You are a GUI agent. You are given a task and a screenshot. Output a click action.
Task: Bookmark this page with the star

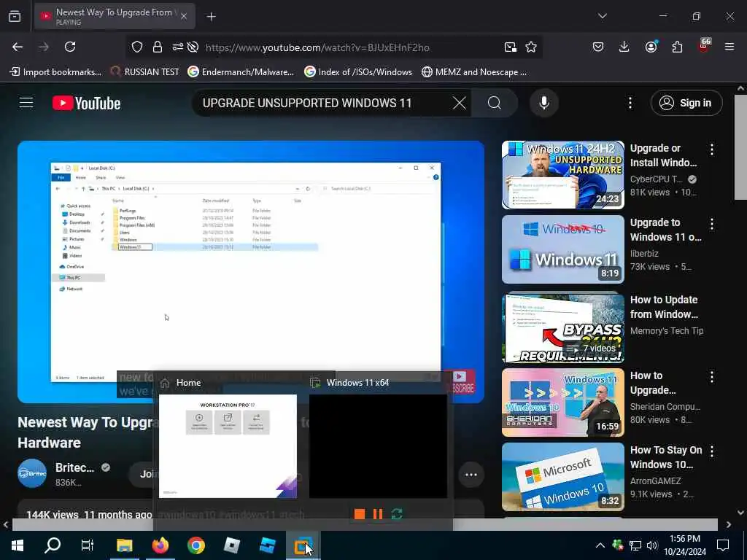click(531, 47)
